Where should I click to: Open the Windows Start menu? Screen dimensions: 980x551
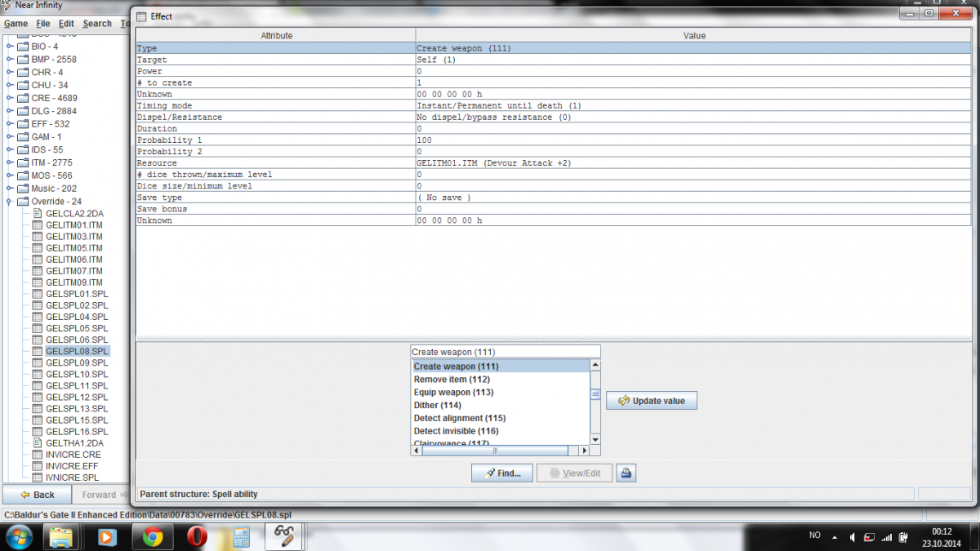[x=20, y=536]
